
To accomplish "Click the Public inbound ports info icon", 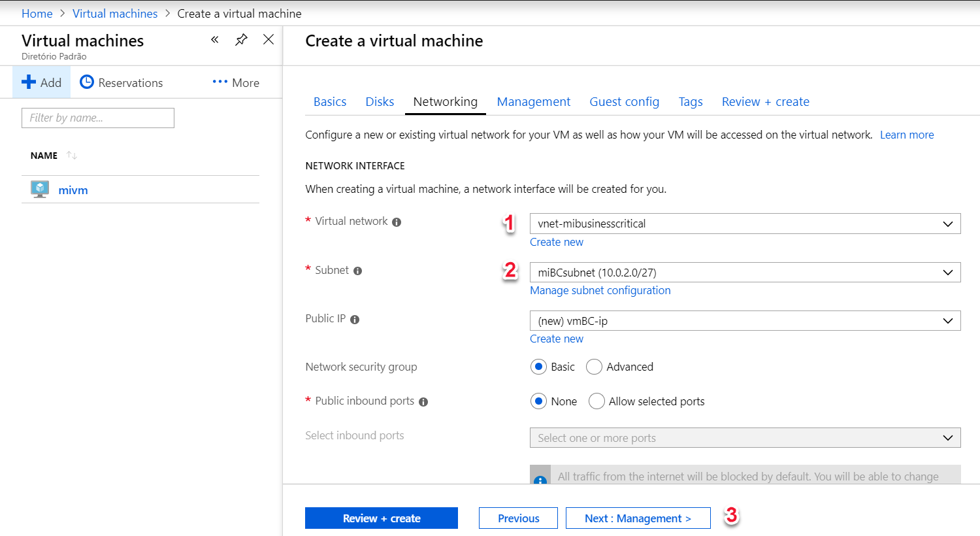I will click(x=423, y=402).
